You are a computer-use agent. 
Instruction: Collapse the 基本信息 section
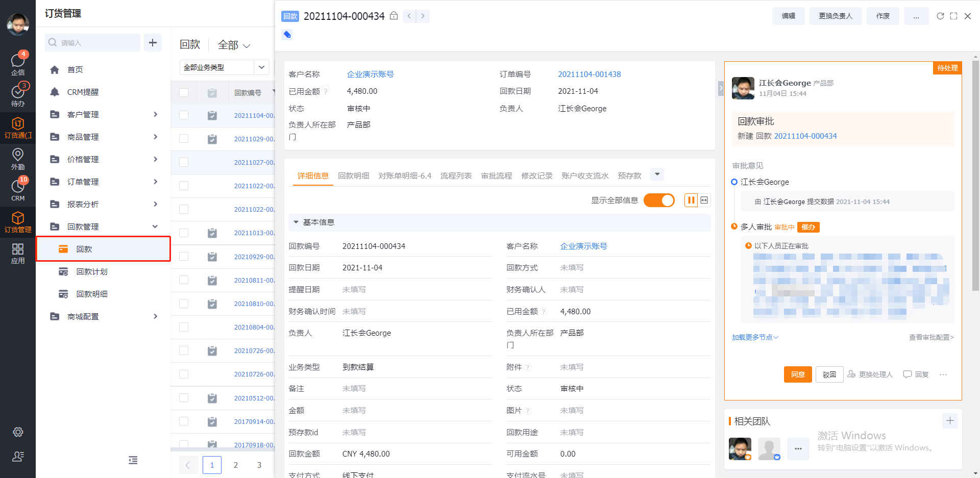296,222
